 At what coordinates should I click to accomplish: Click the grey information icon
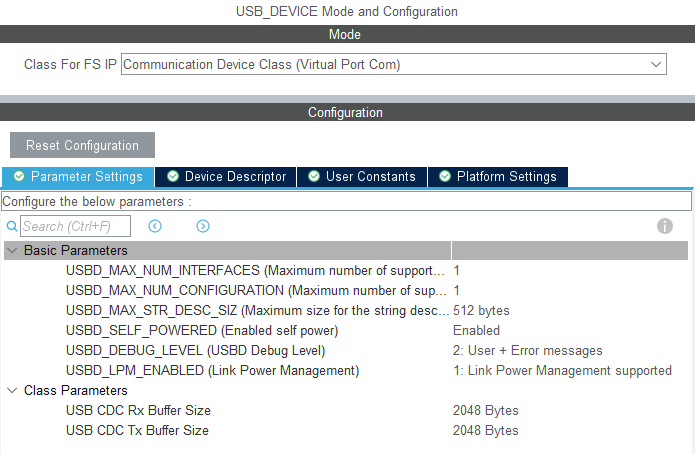tap(664, 226)
